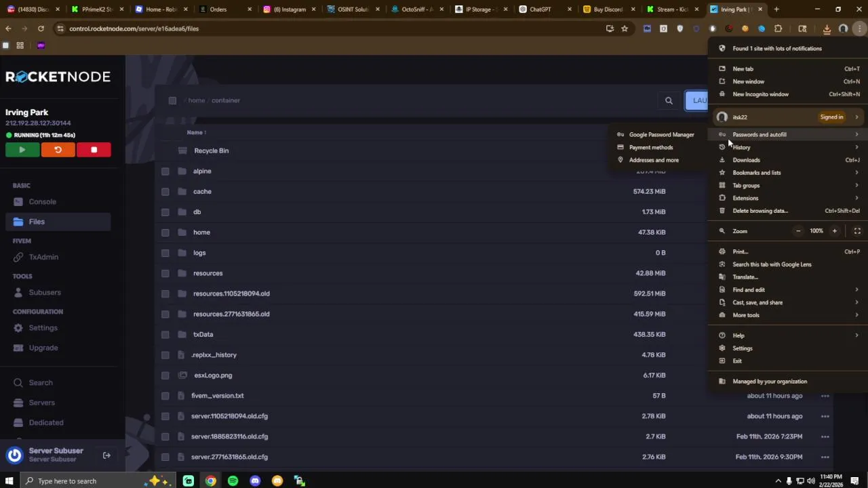Screen dimensions: 868x488
Task: Check the select-all files checkbox
Action: point(172,100)
